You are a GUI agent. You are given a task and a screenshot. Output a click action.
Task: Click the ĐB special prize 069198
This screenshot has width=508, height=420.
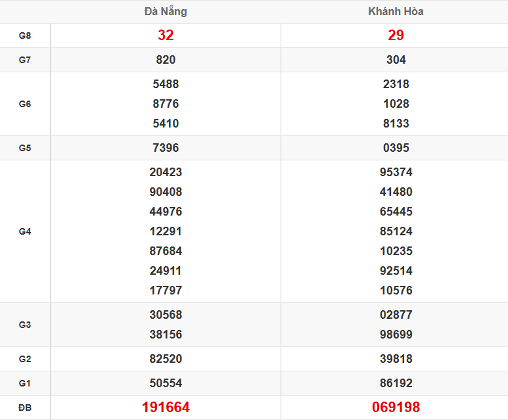(x=396, y=408)
